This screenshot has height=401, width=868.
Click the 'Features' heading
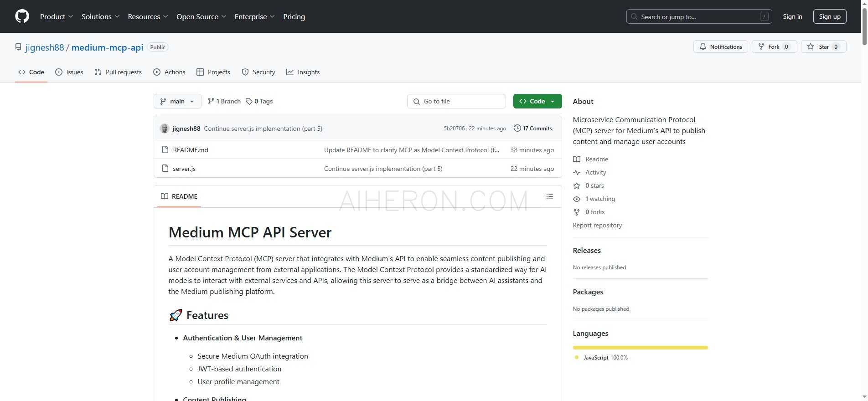click(x=207, y=315)
